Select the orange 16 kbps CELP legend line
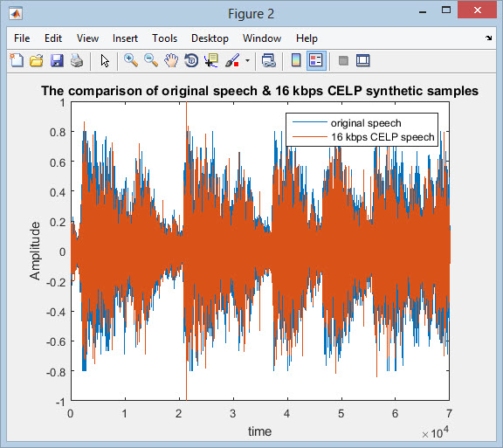The height and width of the screenshot is (448, 503). [309, 137]
